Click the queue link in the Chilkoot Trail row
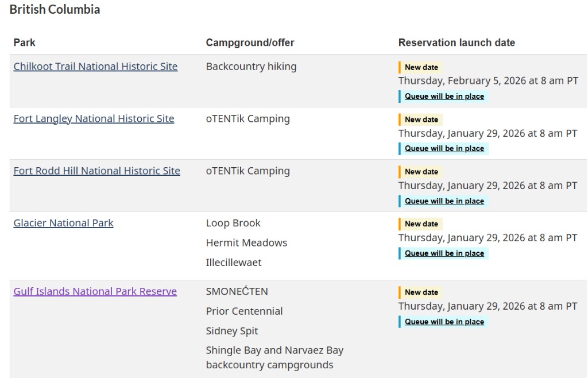This screenshot has height=378, width=588. [x=444, y=97]
